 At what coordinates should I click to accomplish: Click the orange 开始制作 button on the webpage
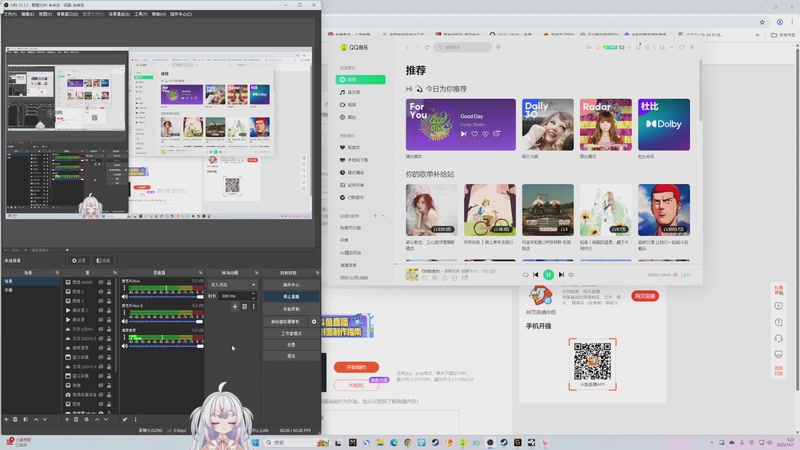(x=356, y=367)
